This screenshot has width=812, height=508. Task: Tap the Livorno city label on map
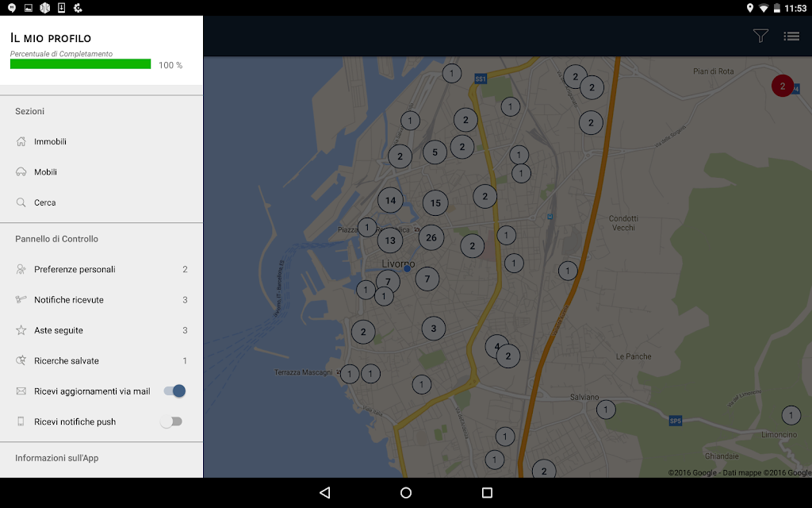point(398,264)
